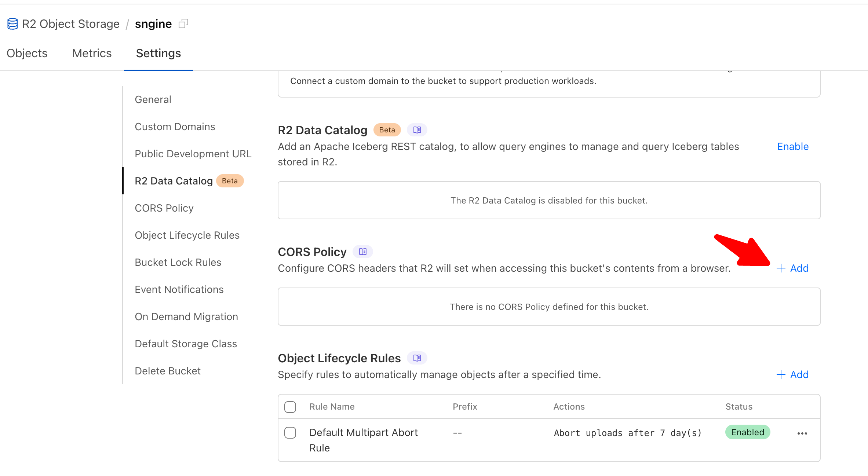This screenshot has height=476, width=868.
Task: Click the R2 database icon in the breadcrumb
Action: 12,24
